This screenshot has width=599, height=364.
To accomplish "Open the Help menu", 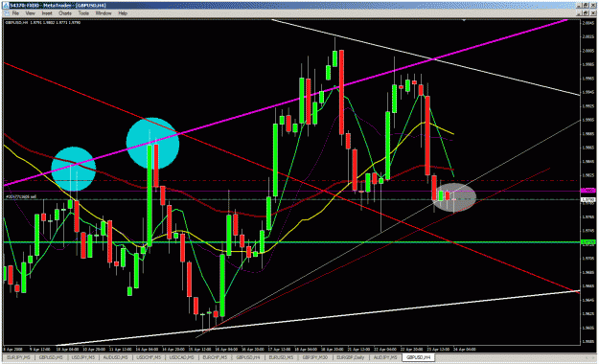I will [x=123, y=13].
